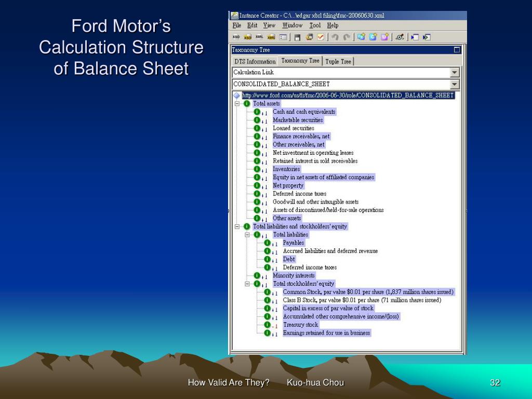Select the Total assets tree item
Screen dimensions: 532x399
point(267,103)
